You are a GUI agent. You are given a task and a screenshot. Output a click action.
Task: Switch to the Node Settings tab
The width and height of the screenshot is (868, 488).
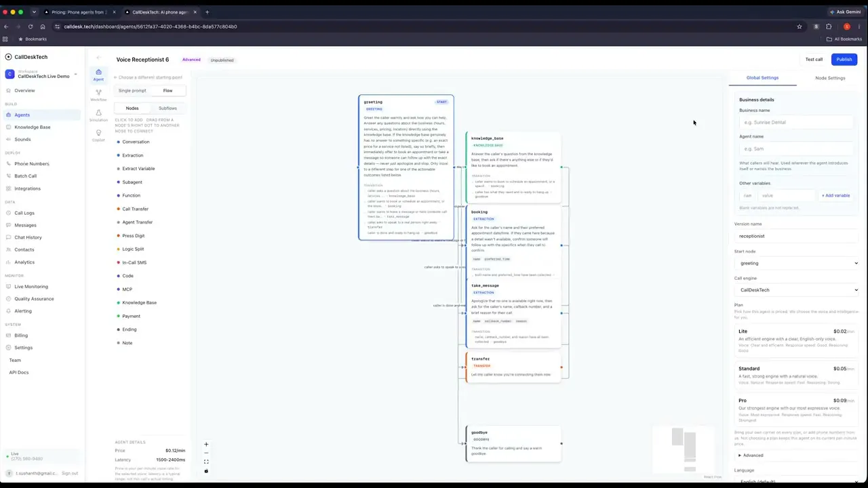point(830,78)
